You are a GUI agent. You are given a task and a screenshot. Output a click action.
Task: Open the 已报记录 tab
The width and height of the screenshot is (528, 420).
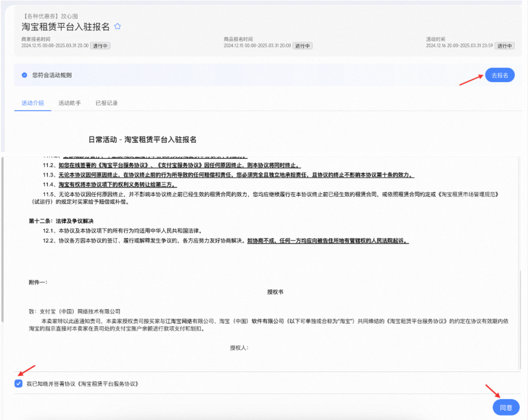point(107,103)
